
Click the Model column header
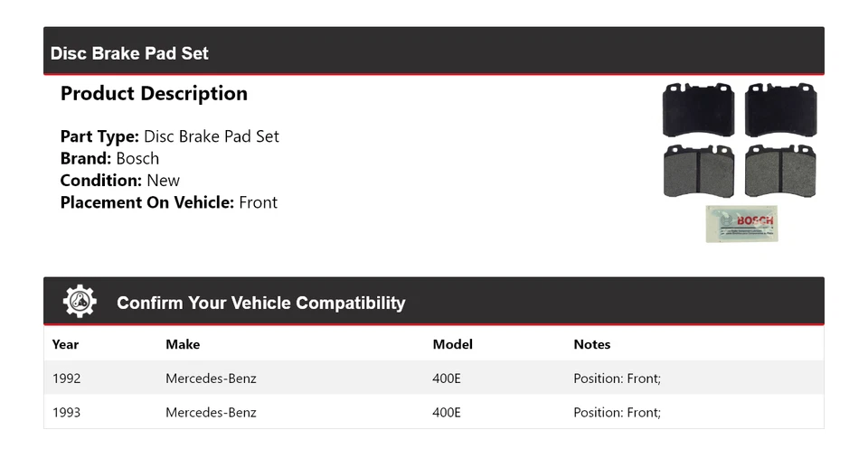click(x=452, y=344)
